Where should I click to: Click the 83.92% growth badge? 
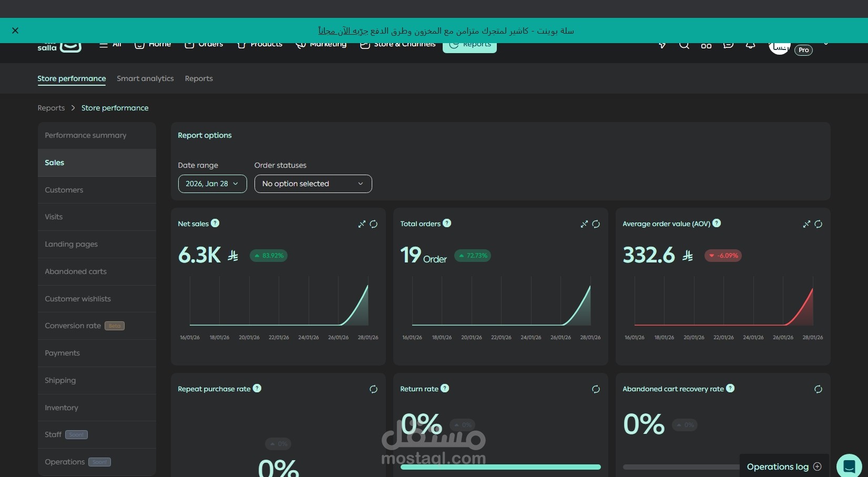[269, 256]
